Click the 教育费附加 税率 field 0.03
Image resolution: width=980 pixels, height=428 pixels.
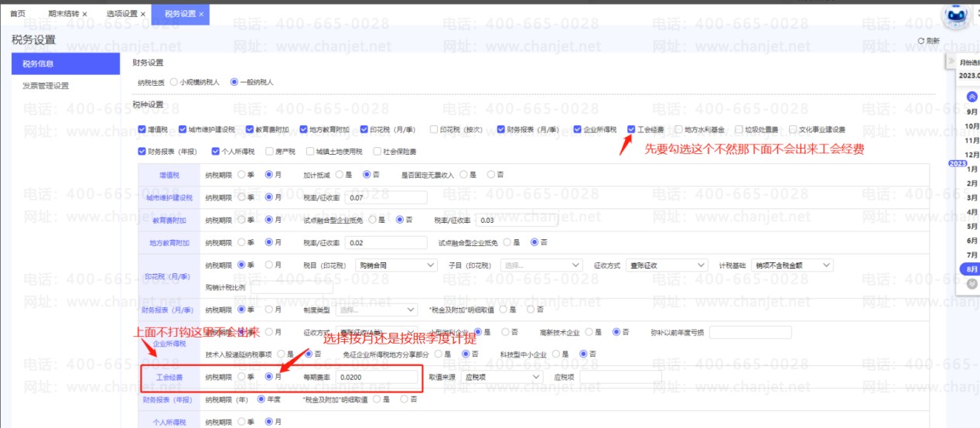pyautogui.click(x=517, y=220)
